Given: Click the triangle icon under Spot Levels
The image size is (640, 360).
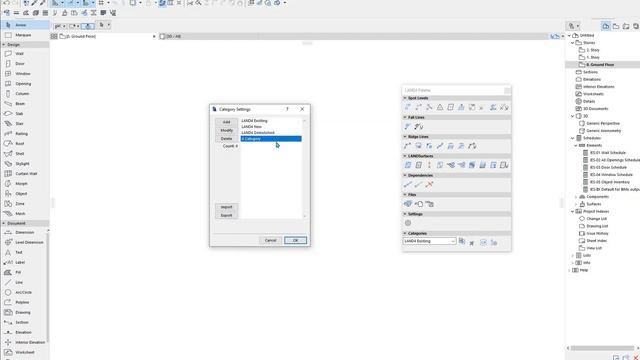Looking at the screenshot, I should [x=440, y=107].
